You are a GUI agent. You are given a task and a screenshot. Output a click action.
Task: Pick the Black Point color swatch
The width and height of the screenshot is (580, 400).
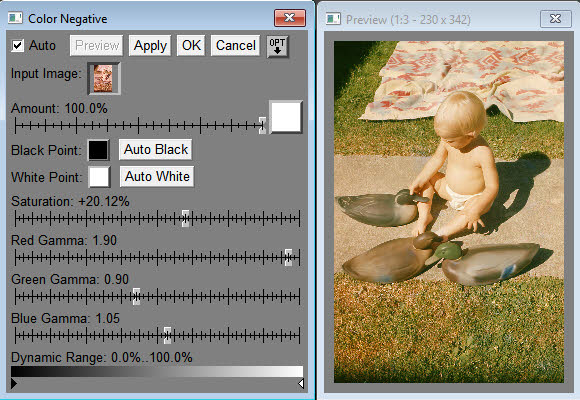coord(98,150)
